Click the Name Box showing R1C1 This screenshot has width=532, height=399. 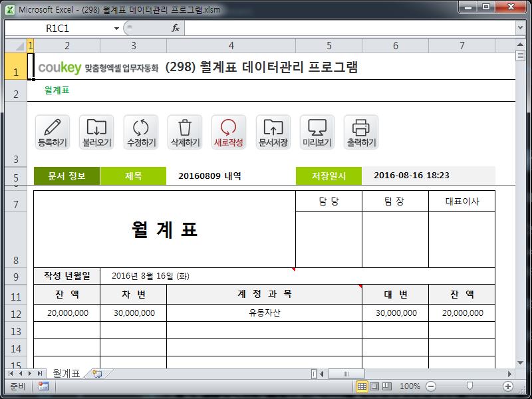pyautogui.click(x=58, y=28)
